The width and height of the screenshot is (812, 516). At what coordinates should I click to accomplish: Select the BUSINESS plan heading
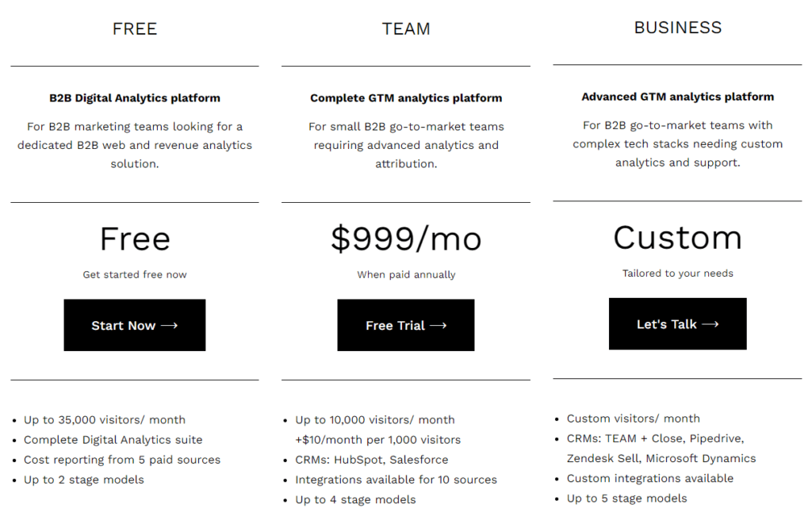tap(678, 28)
